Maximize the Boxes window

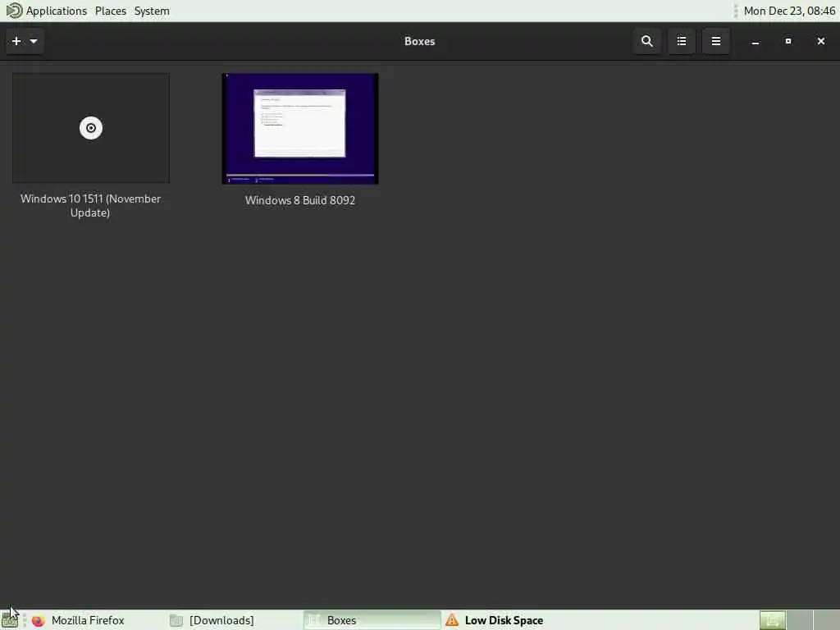pos(788,41)
